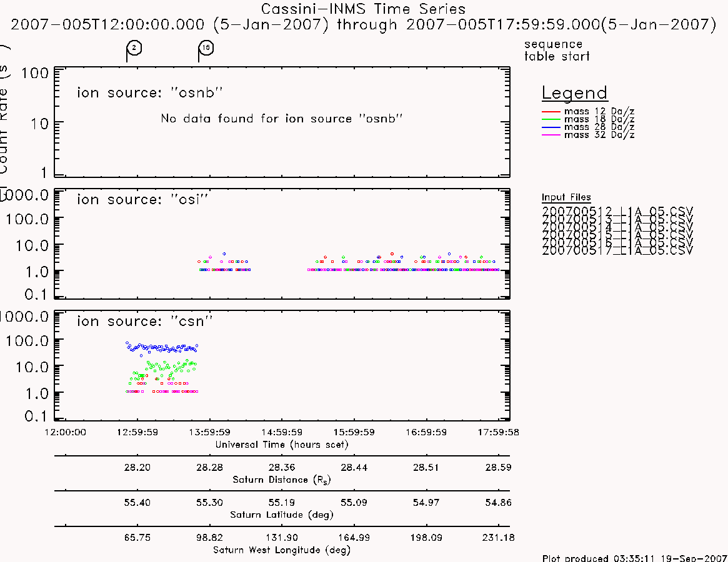Click sequence table start marker 2
The height and width of the screenshot is (562, 728).
[x=134, y=48]
